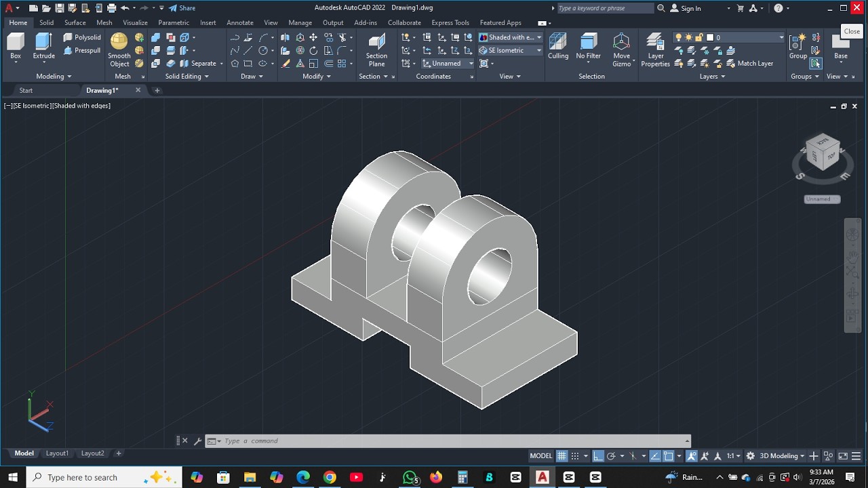
Task: Open the 1:1 annotation scale button
Action: coord(734,455)
